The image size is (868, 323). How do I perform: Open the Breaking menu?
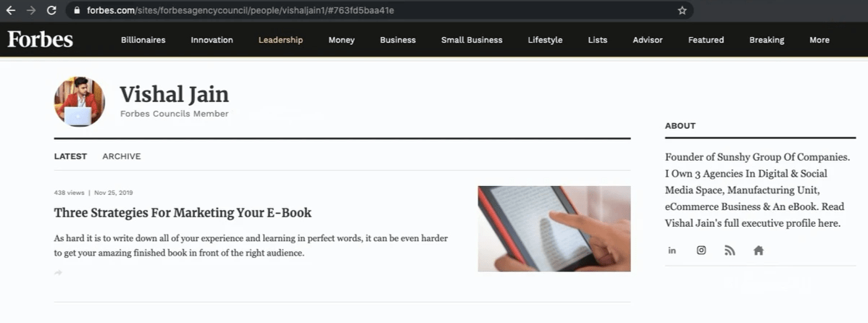pos(766,40)
